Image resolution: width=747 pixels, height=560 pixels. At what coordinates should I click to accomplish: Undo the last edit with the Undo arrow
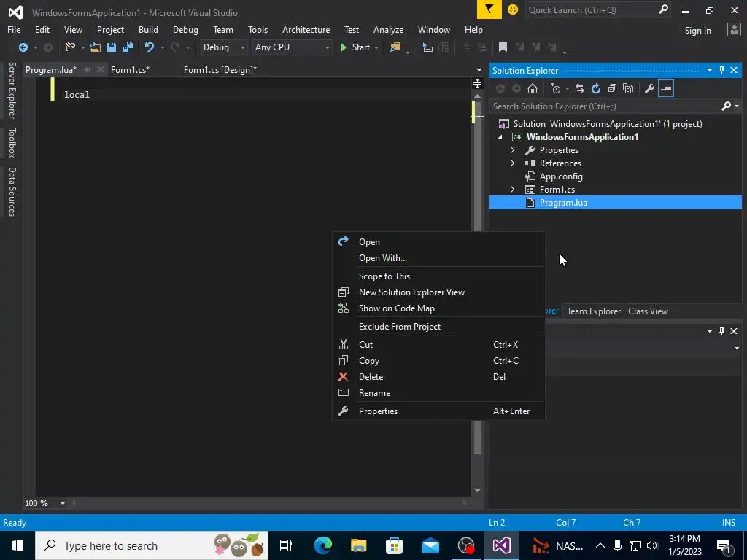pyautogui.click(x=150, y=47)
